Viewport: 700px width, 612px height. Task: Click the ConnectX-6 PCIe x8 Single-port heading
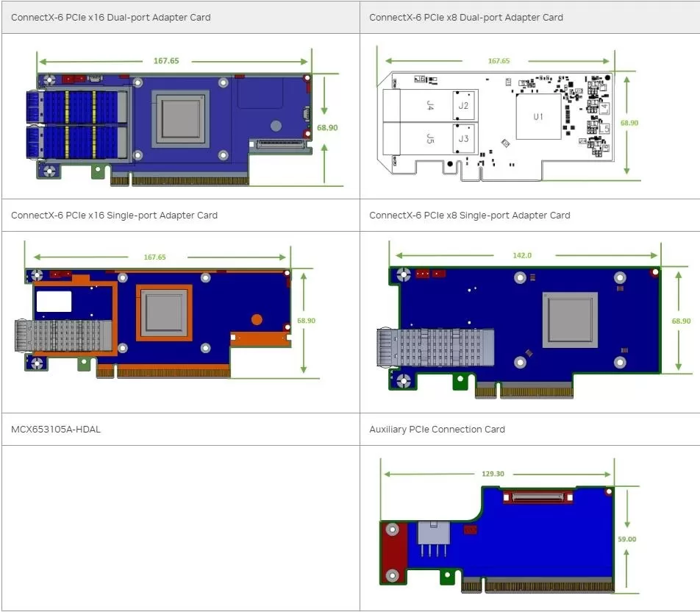(470, 216)
